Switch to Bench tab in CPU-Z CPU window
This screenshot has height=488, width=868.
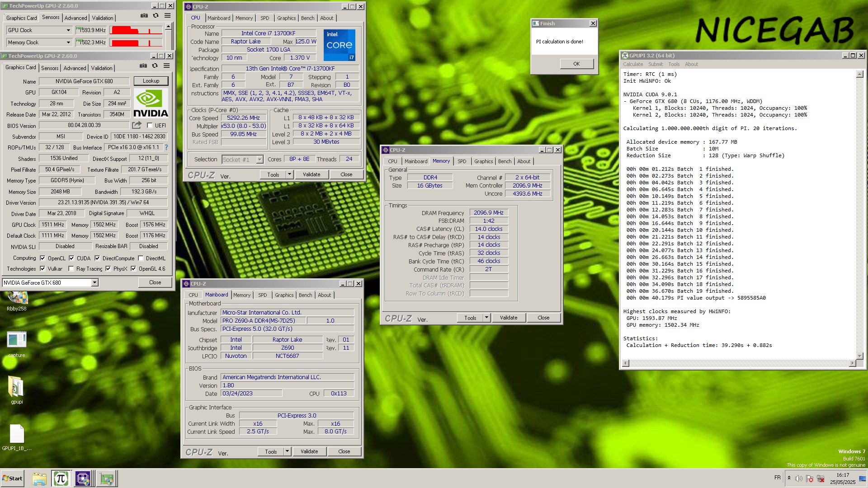[x=307, y=18]
